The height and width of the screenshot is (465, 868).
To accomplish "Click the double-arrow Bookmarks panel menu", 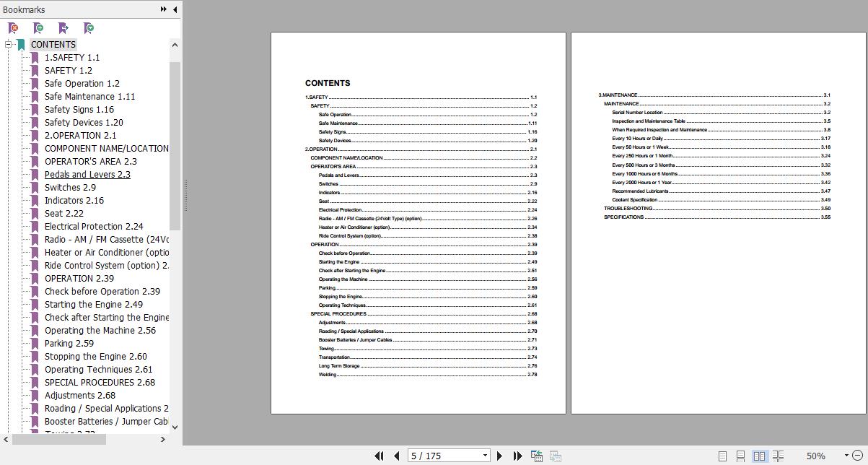I will pyautogui.click(x=164, y=9).
